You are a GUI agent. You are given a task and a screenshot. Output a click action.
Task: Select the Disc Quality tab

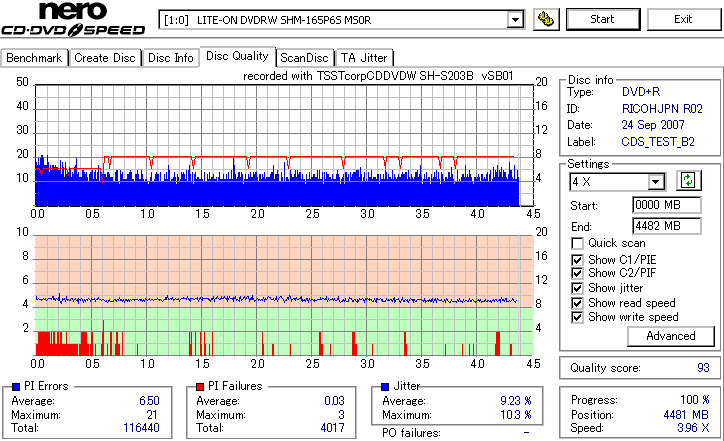pyautogui.click(x=237, y=56)
